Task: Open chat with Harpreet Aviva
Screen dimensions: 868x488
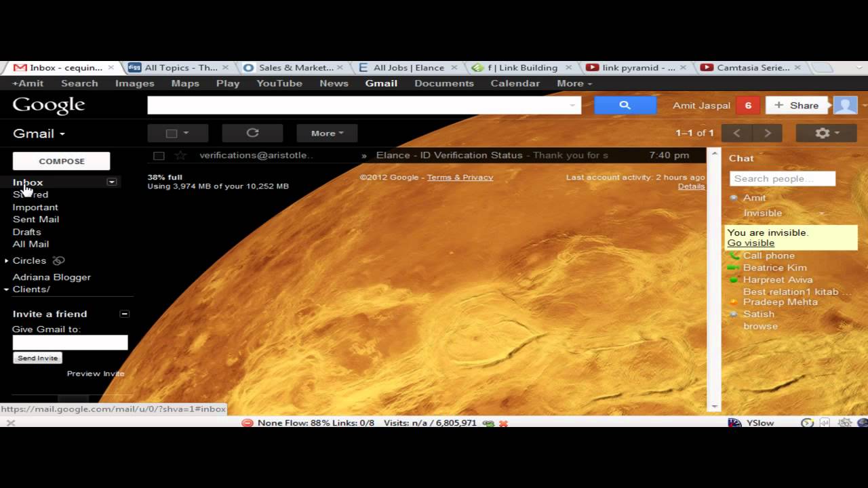Action: pyautogui.click(x=778, y=280)
